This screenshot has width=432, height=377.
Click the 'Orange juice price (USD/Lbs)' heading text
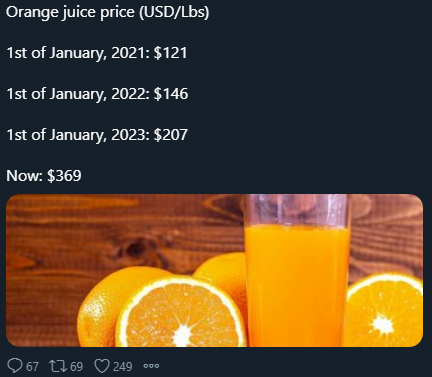[108, 13]
